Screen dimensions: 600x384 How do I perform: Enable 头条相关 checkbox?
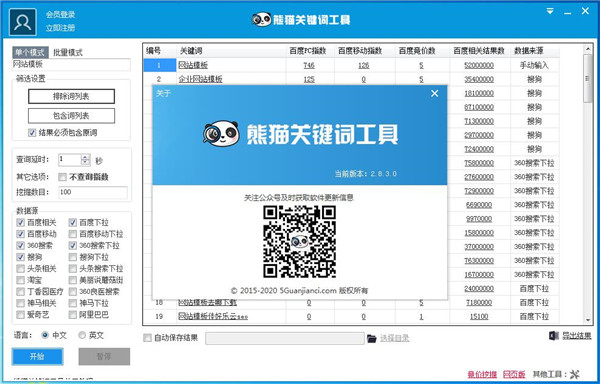[x=20, y=268]
